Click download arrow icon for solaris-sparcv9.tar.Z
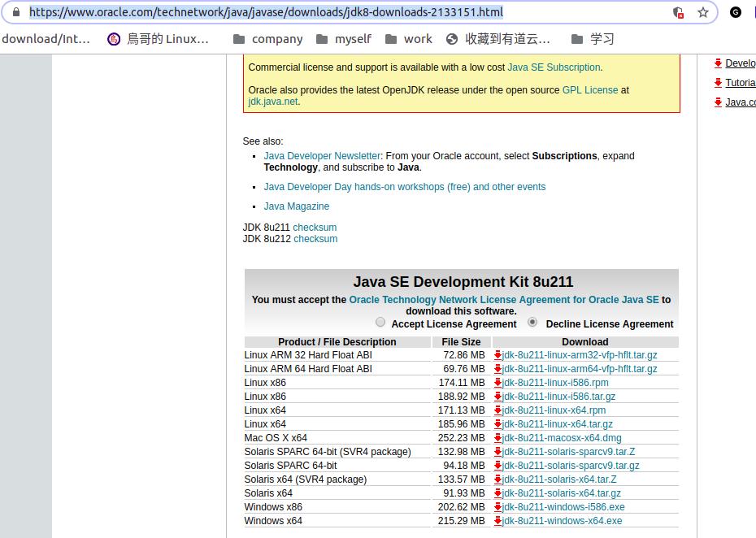756x538 pixels. click(x=497, y=452)
